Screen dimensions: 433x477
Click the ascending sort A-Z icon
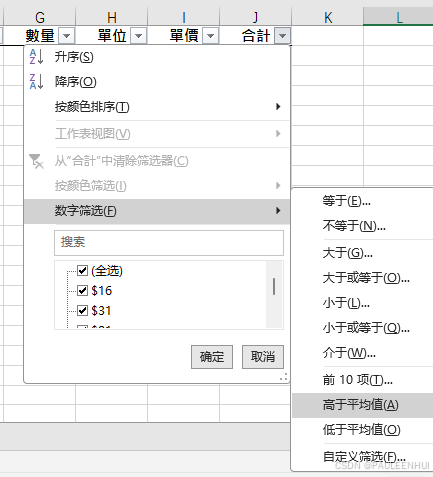pos(36,57)
